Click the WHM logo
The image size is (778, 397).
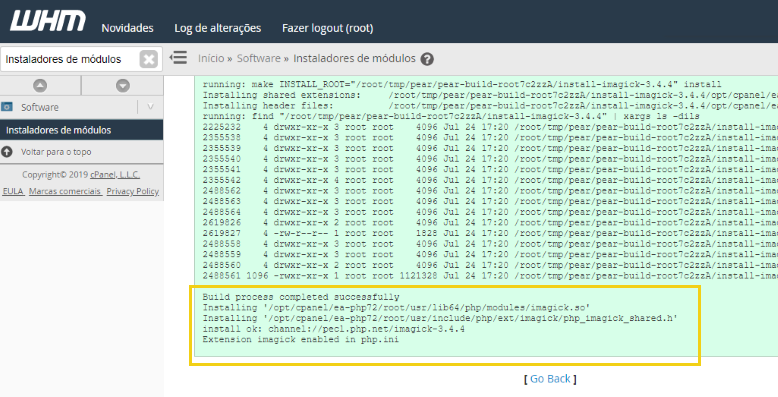pos(48,21)
